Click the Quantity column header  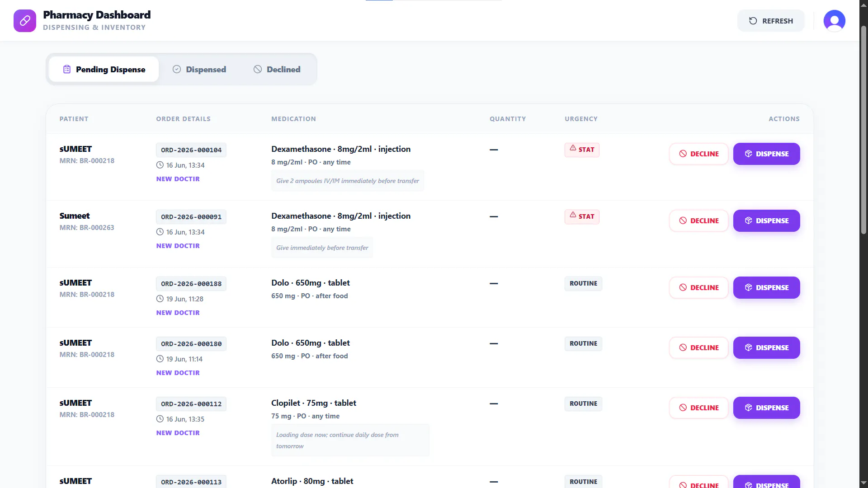(x=508, y=119)
